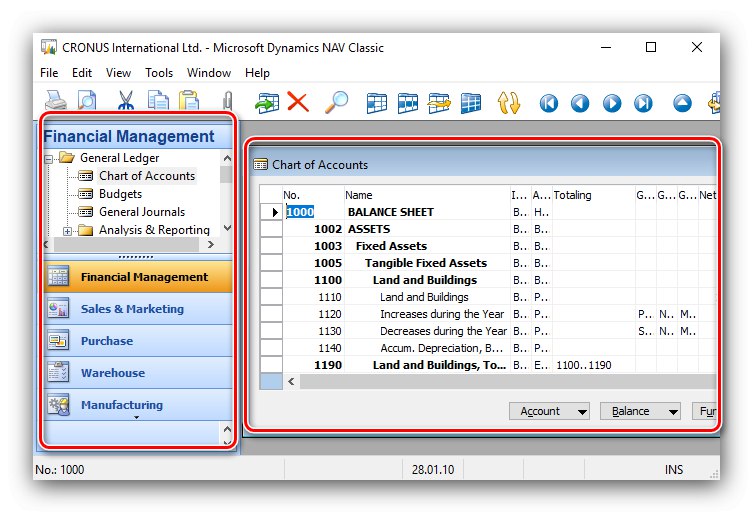This screenshot has height=513, width=753.
Task: Click the Copy toolbar icon
Action: point(158,101)
